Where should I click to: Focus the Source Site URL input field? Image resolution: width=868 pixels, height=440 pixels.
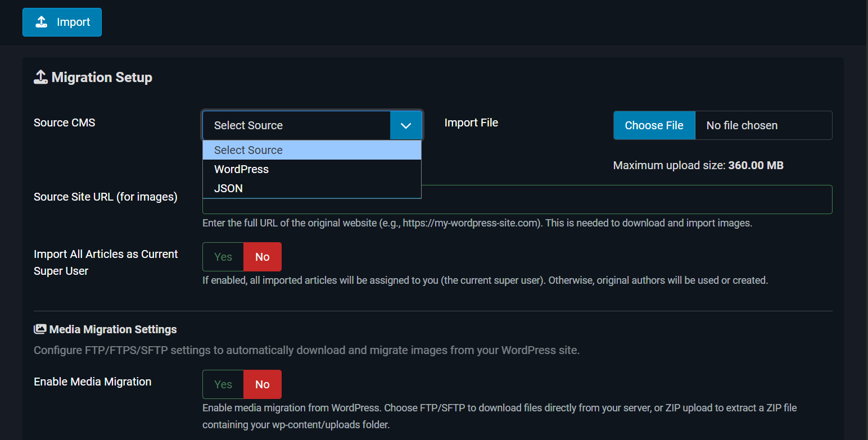(x=627, y=199)
